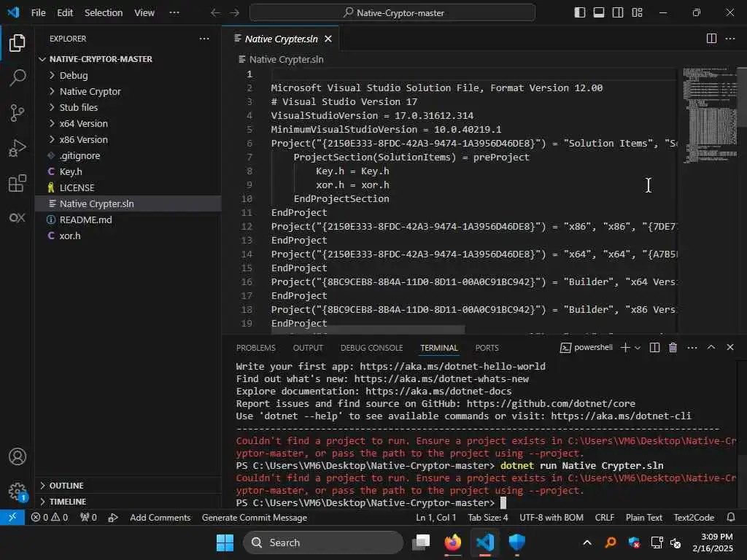Click the Native-Cryptor-master command center search

pyautogui.click(x=392, y=13)
